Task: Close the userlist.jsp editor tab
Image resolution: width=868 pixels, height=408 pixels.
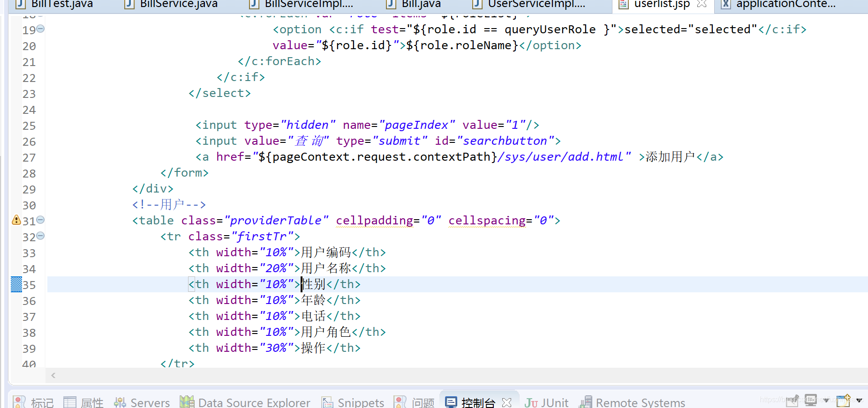Action: 702,4
